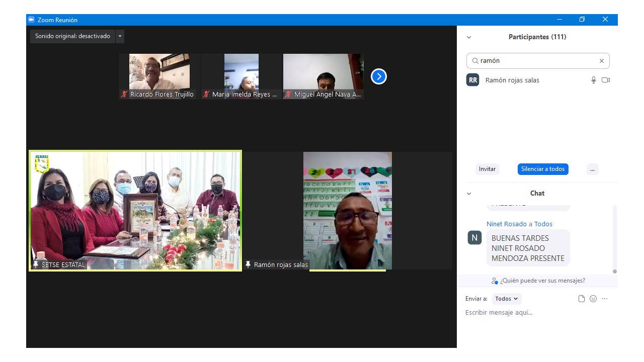This screenshot has width=644, height=362.
Task: Toggle the 'Sonido original: desactivado' button
Action: point(72,36)
